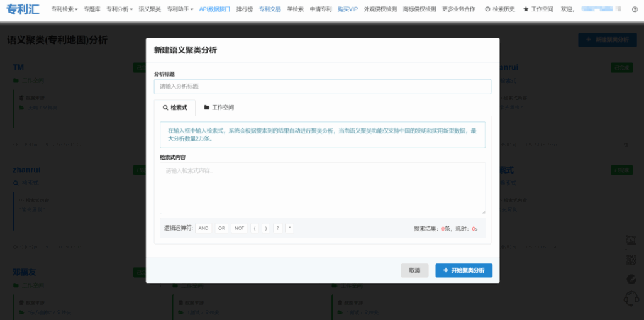Open 检索历史 with the clock icon
The height and width of the screenshot is (320, 644).
click(x=500, y=9)
